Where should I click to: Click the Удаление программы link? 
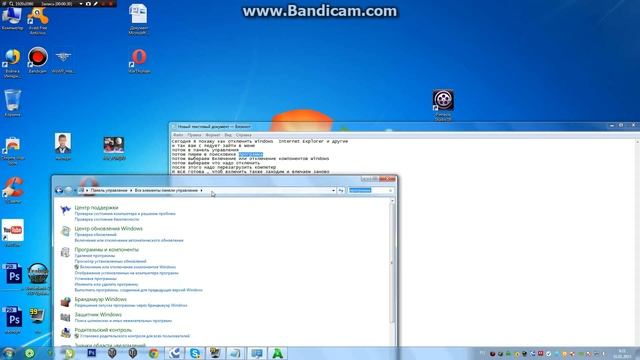click(x=95, y=256)
